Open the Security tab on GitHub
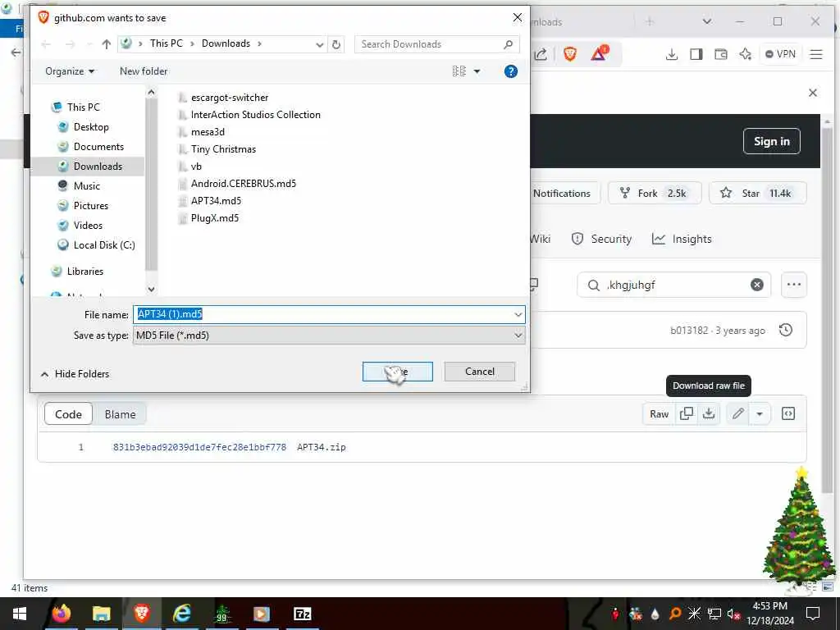The width and height of the screenshot is (840, 630). 601,239
